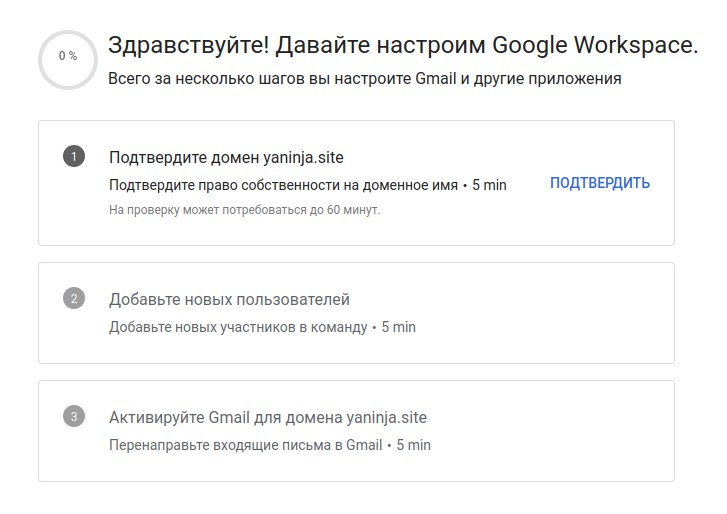
Task: Click the step 3 number circle
Action: pyautogui.click(x=74, y=416)
